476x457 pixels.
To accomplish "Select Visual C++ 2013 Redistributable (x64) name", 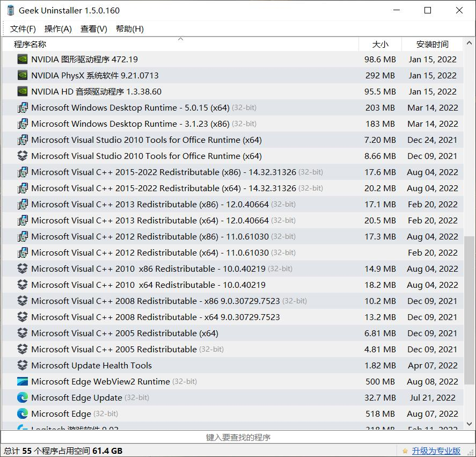I will 150,220.
